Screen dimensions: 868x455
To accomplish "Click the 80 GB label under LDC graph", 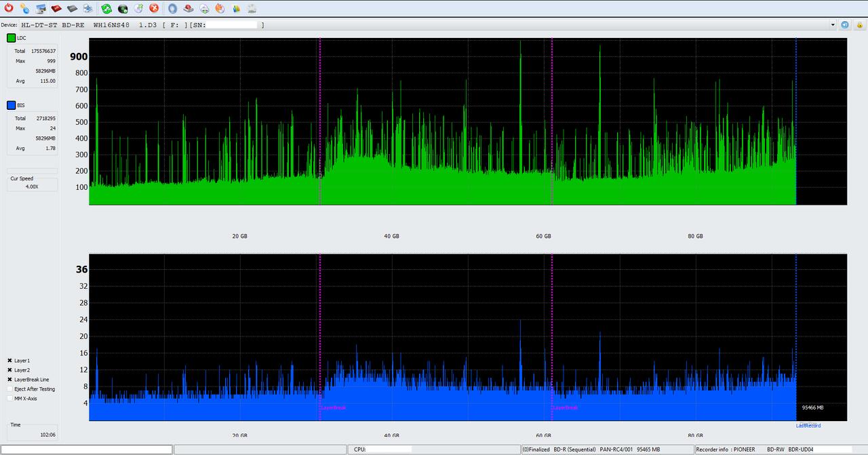I will (x=695, y=236).
